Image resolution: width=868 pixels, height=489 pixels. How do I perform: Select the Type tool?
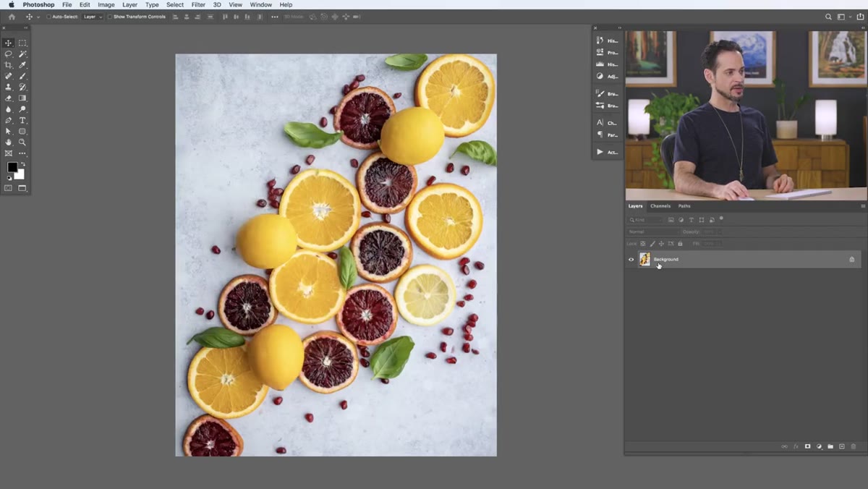[22, 120]
